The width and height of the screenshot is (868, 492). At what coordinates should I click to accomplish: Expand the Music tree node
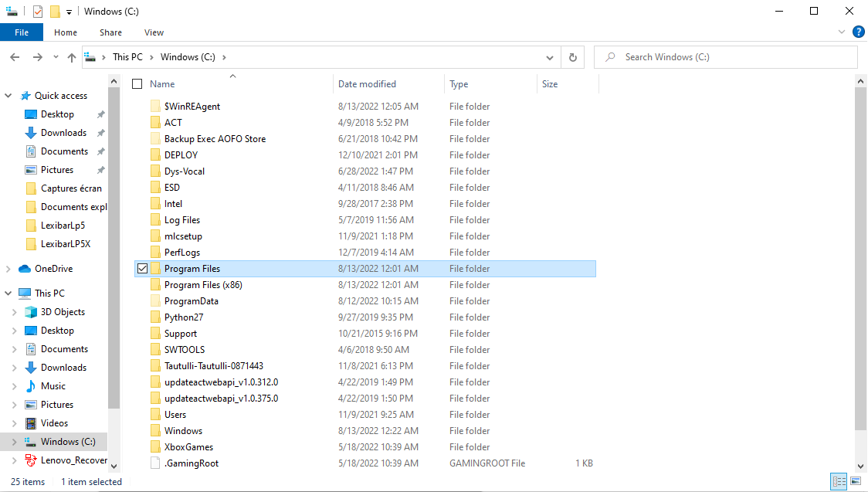click(x=15, y=386)
